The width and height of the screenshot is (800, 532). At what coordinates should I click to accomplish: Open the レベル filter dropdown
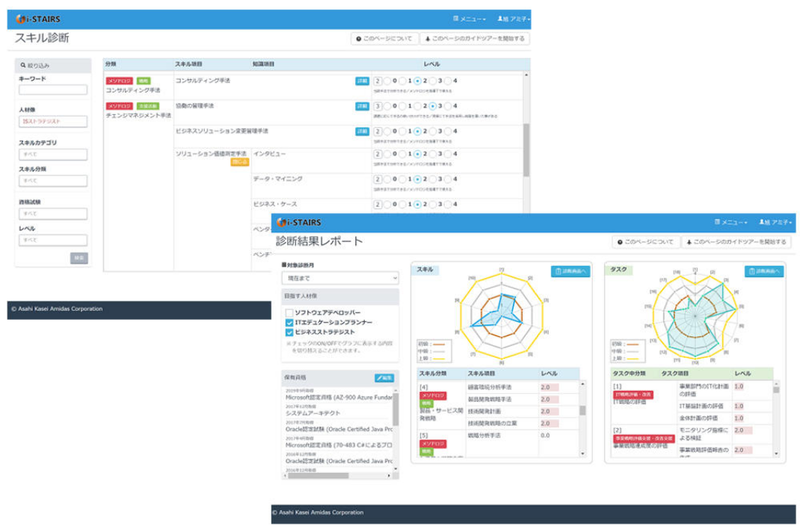(x=53, y=240)
